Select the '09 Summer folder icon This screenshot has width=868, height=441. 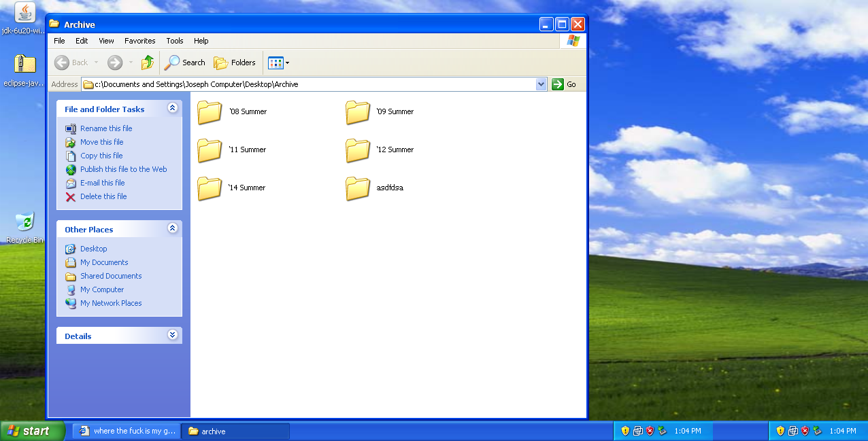[358, 112]
